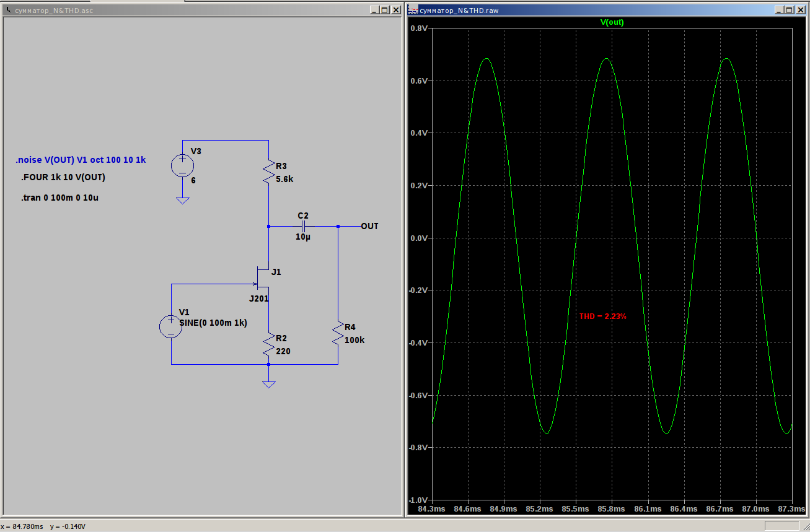Click the schematic window's title bar icon
The width and height of the screenshot is (810, 532).
8,11
